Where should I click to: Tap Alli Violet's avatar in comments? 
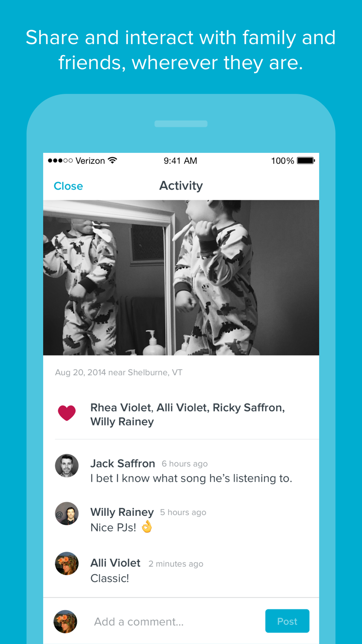(67, 564)
